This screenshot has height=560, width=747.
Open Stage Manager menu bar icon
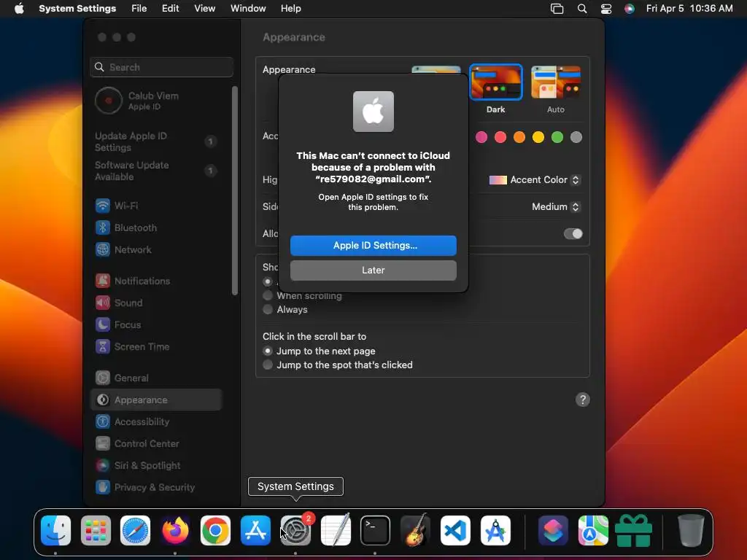point(557,9)
